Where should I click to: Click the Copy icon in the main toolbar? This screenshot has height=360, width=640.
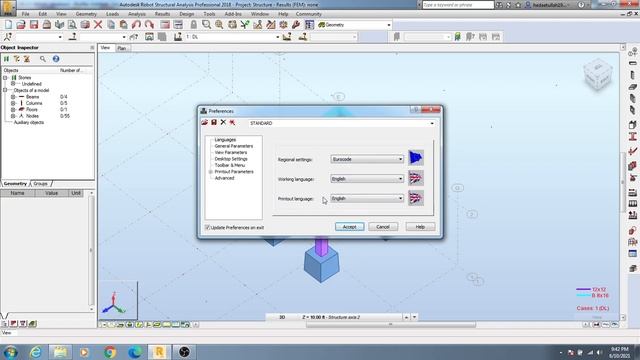click(x=111, y=25)
